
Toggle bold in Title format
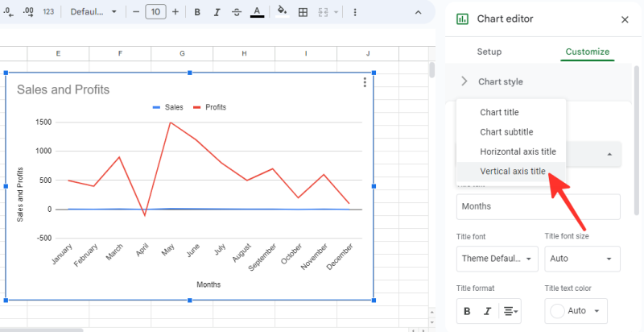click(x=467, y=310)
